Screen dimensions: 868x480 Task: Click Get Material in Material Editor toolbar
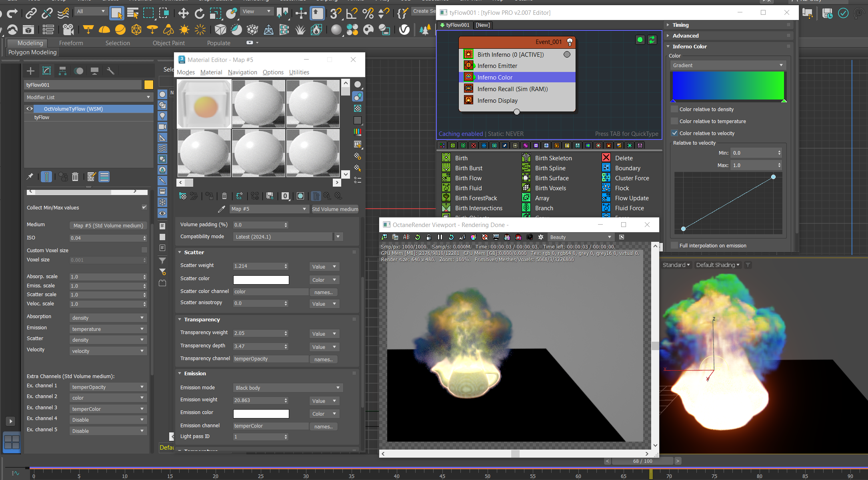coord(183,196)
